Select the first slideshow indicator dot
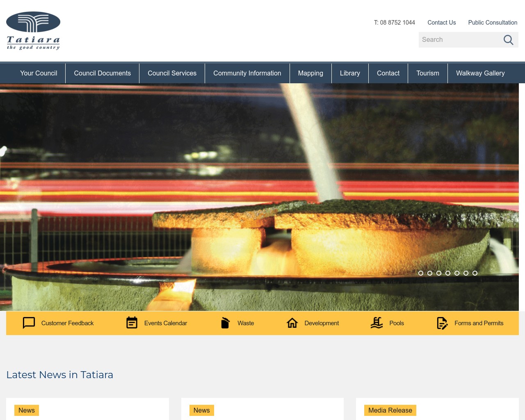 click(421, 273)
